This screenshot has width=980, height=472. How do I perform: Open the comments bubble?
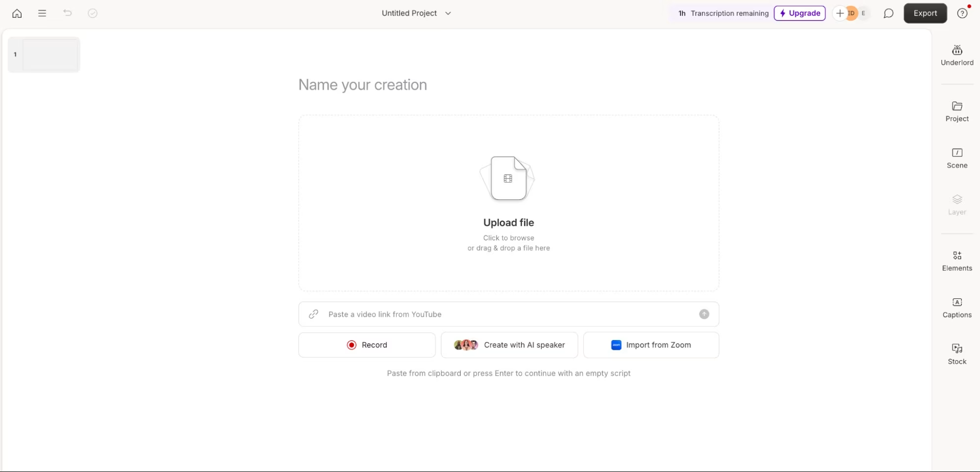pos(888,13)
